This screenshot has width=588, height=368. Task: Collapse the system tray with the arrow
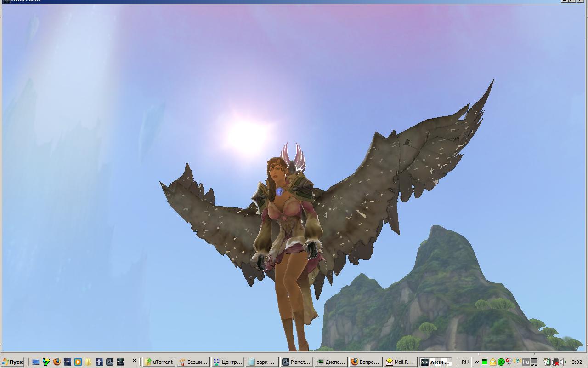(477, 362)
